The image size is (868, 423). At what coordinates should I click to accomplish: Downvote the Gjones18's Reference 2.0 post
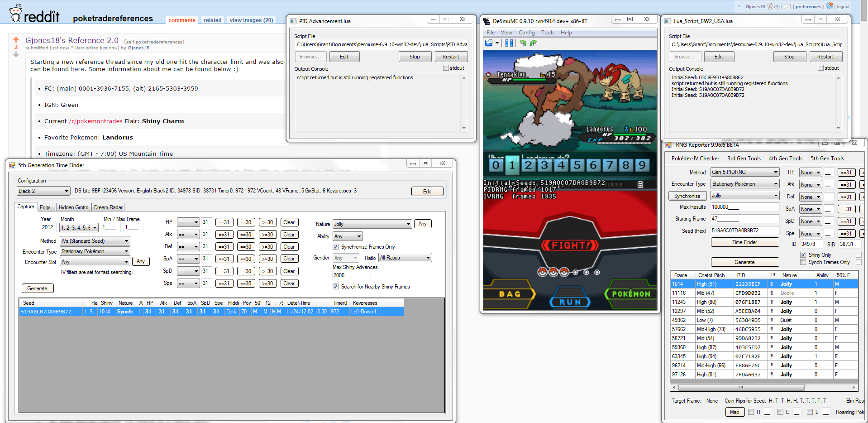(16, 54)
